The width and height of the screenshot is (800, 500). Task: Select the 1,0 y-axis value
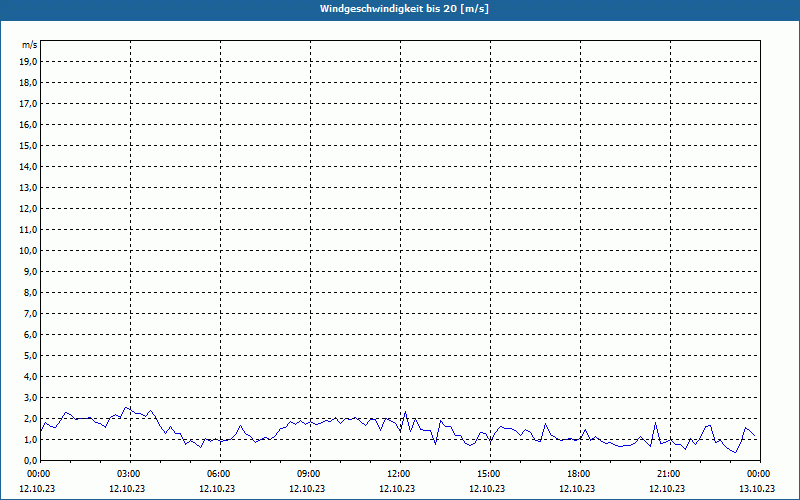coord(32,439)
